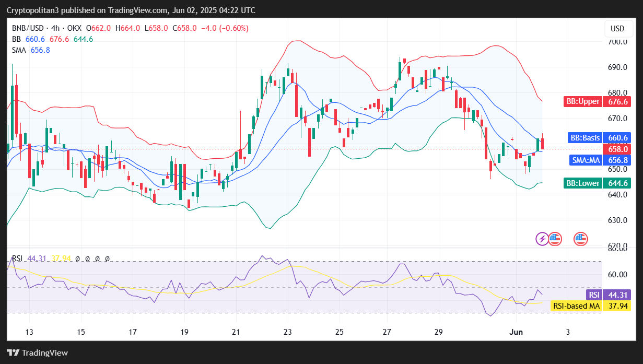The width and height of the screenshot is (643, 364).
Task: Select the SMA indicator legend label
Action: 20,50
